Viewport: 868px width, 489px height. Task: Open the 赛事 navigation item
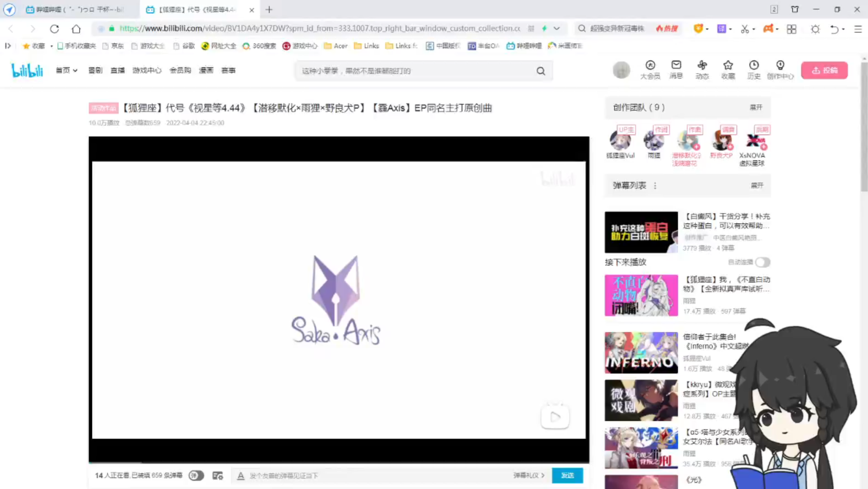[228, 70]
